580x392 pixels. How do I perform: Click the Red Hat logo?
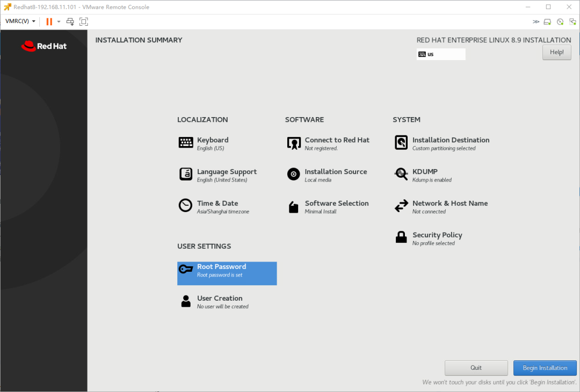44,46
